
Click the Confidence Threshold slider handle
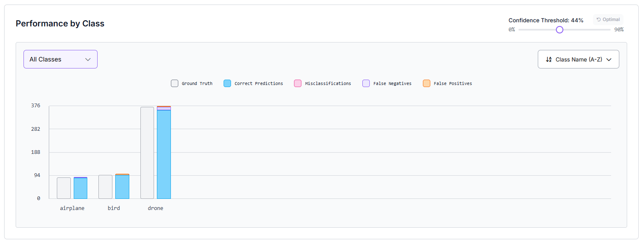(559, 30)
